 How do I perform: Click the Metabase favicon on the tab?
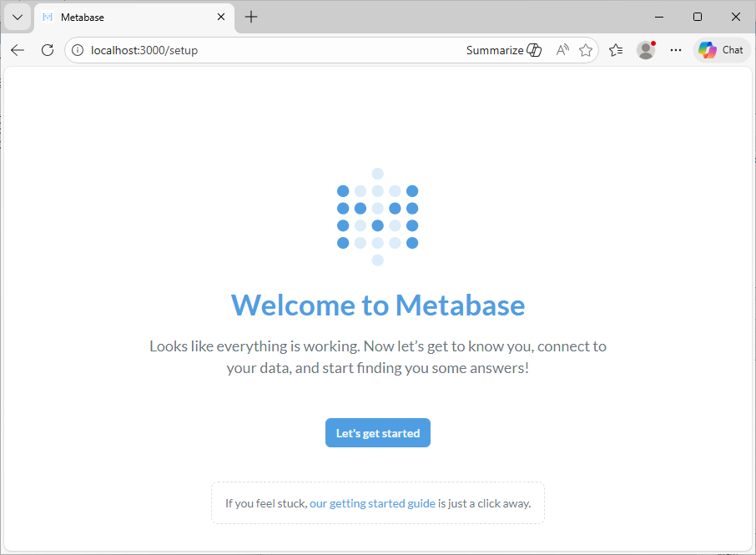pyautogui.click(x=47, y=16)
